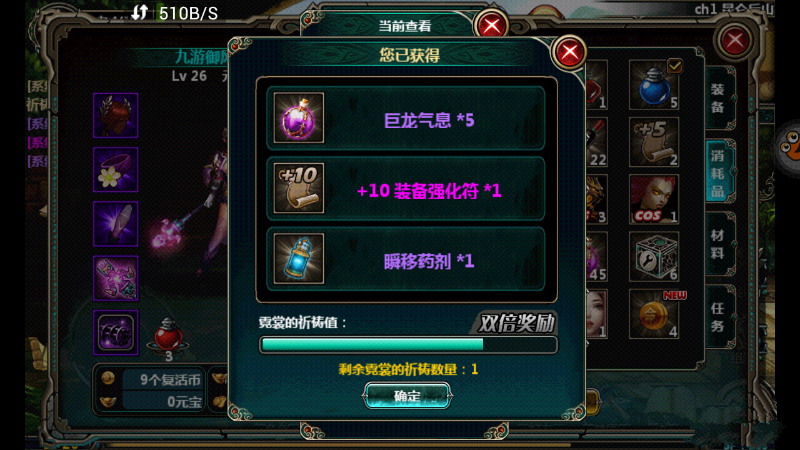The image size is (800, 450).
Task: Confirm with the 确定 button
Action: click(407, 396)
